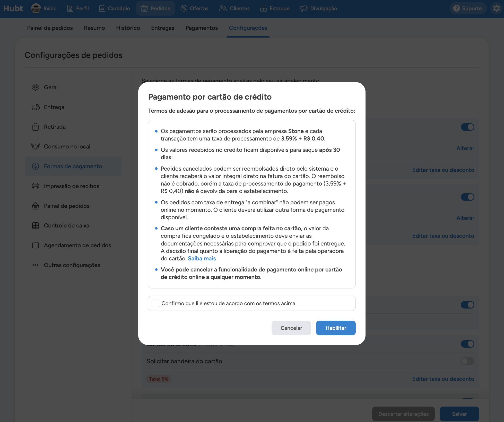Check the Confirmo que li terms checkbox

(155, 303)
